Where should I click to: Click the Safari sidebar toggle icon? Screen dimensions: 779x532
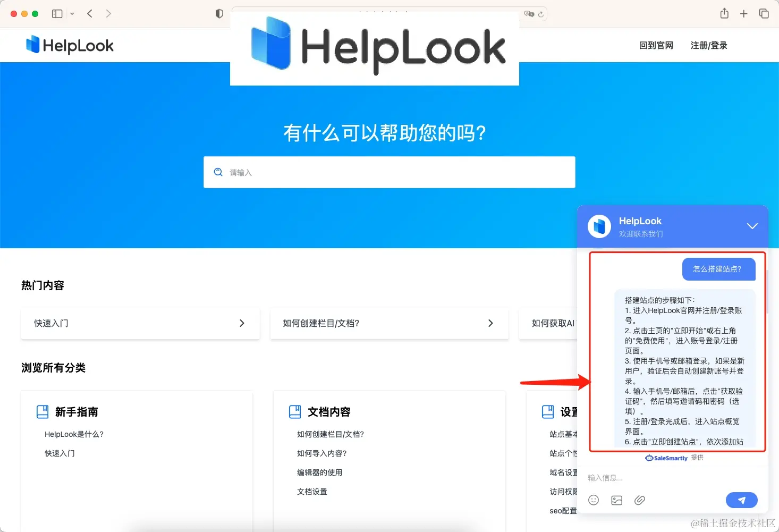click(x=57, y=14)
